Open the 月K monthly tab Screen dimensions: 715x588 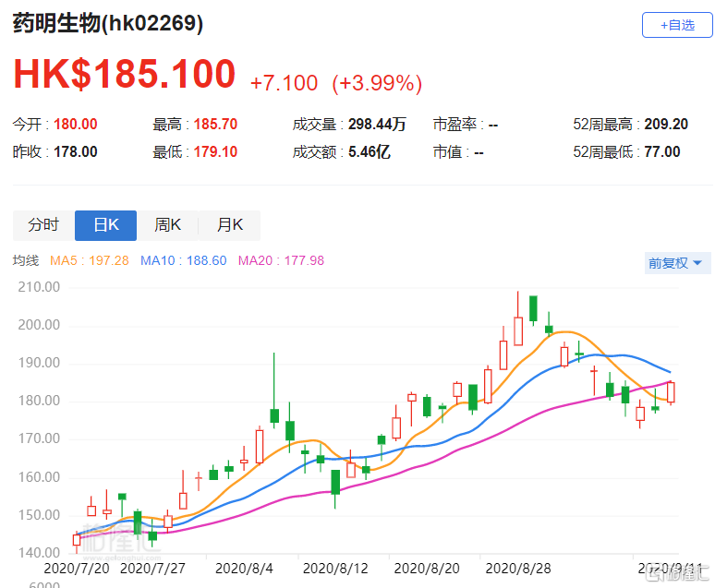tap(229, 224)
